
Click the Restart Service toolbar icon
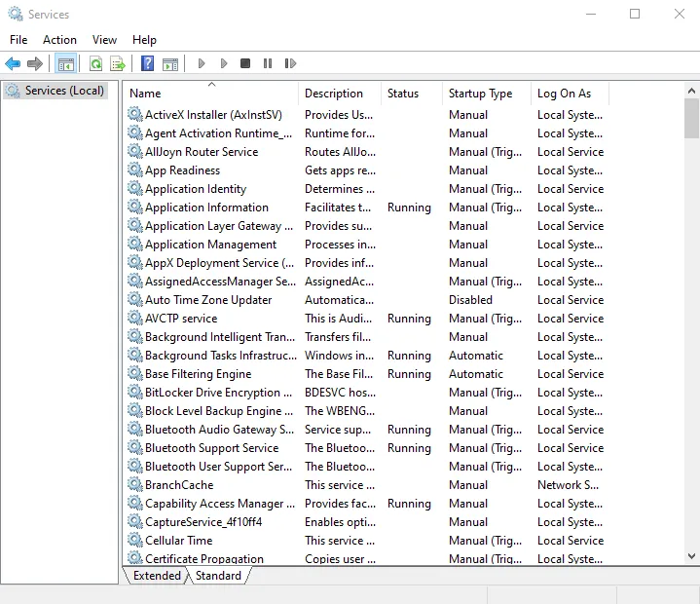[290, 64]
